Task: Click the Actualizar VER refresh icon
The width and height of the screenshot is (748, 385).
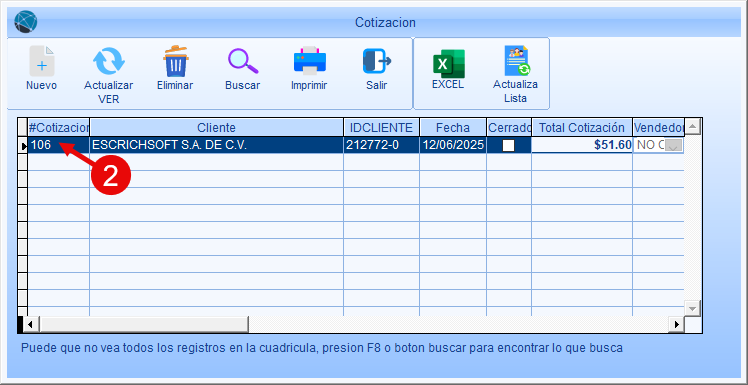Action: [x=108, y=62]
